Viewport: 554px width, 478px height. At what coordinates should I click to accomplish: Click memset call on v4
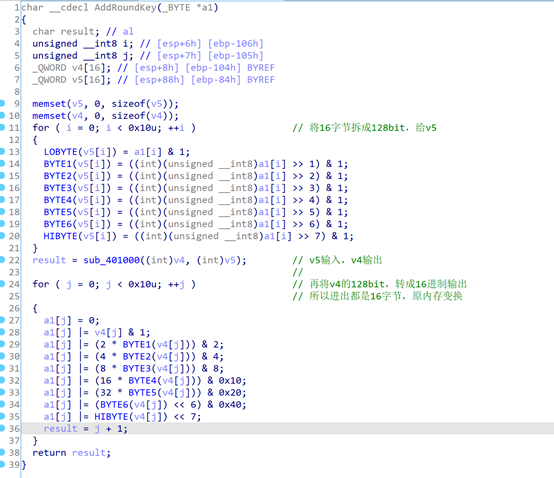pyautogui.click(x=105, y=116)
